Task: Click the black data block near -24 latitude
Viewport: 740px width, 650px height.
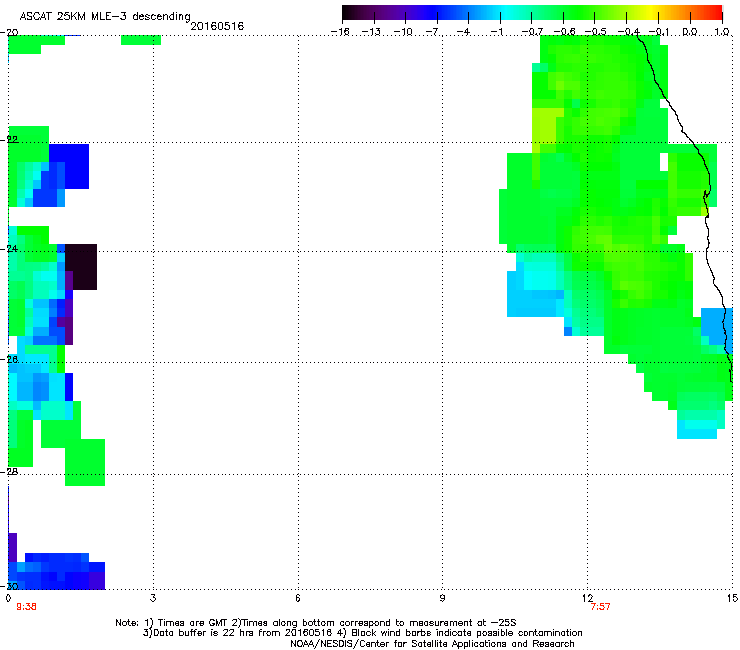Action: [x=81, y=267]
